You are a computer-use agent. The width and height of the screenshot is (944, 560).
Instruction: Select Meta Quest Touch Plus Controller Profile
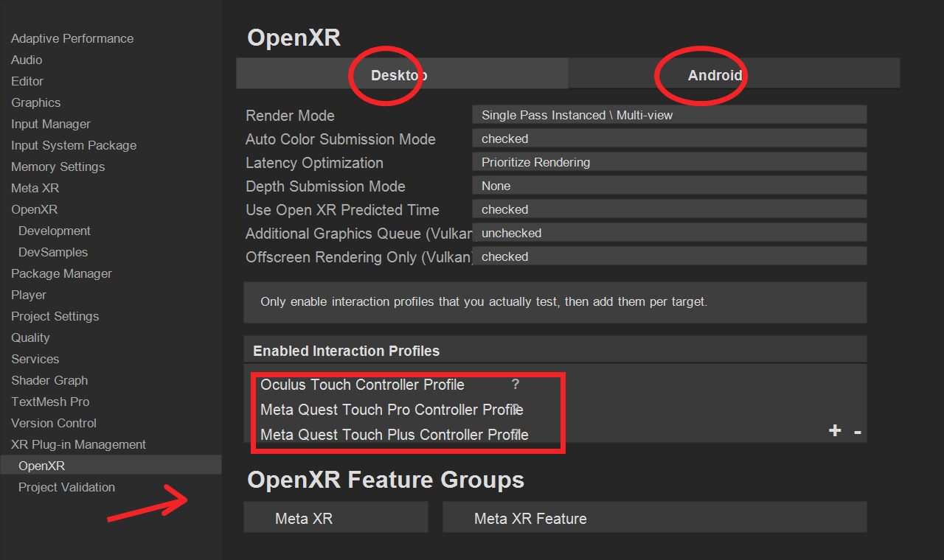tap(394, 435)
